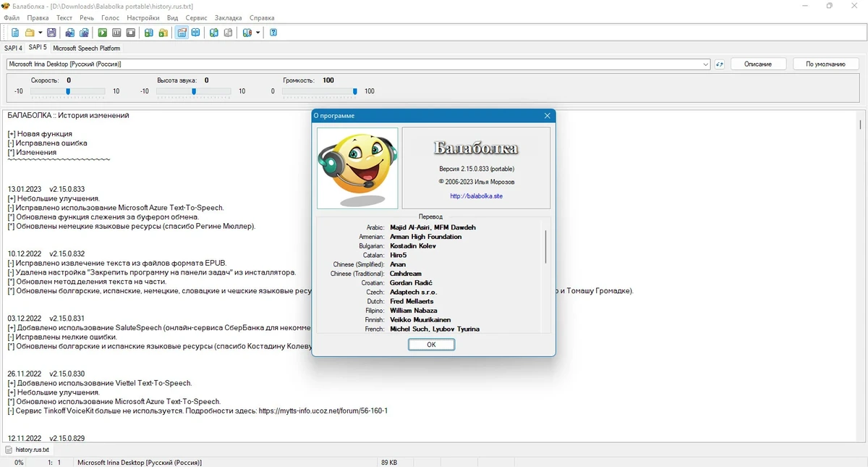
Task: Adjust the Громкость slider handle
Action: (x=354, y=91)
